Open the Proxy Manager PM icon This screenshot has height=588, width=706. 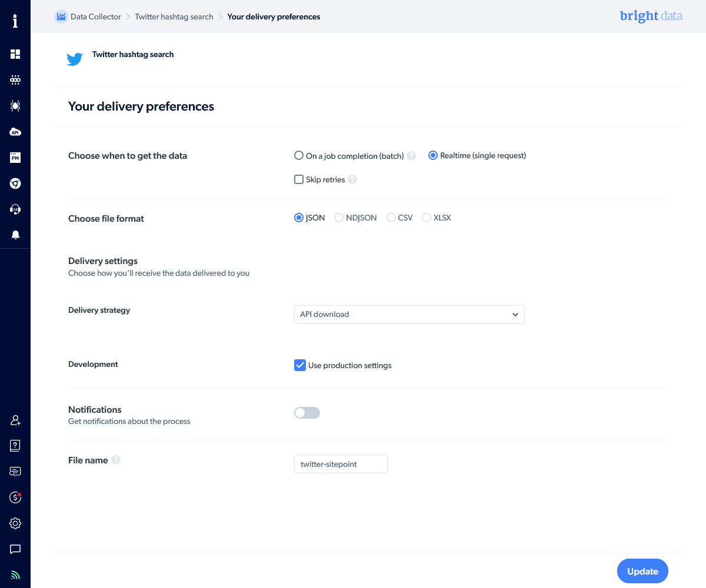[15, 158]
